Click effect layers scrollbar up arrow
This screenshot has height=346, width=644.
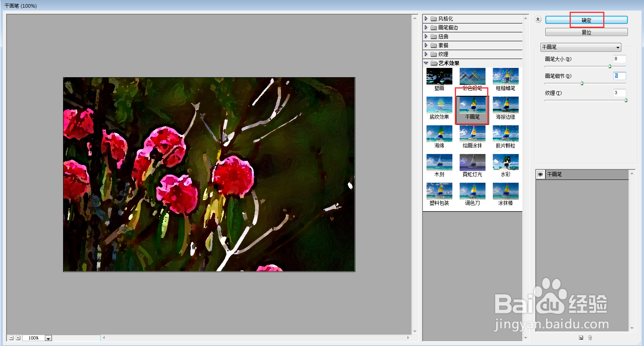click(632, 173)
